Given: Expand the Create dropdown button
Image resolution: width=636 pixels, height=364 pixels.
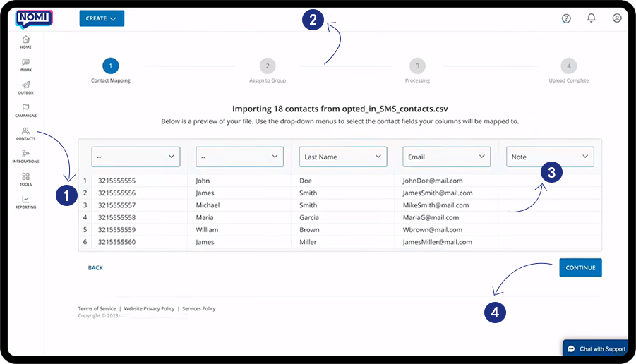Looking at the screenshot, I should [102, 18].
